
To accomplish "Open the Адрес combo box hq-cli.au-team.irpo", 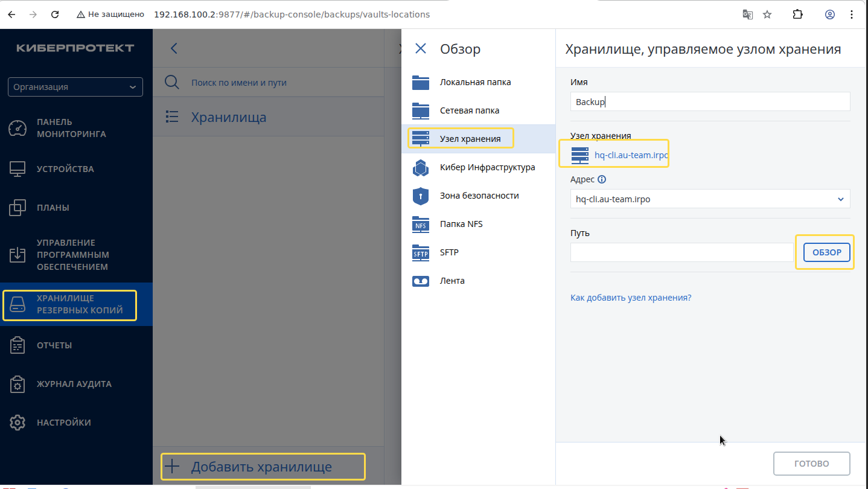I will [710, 199].
